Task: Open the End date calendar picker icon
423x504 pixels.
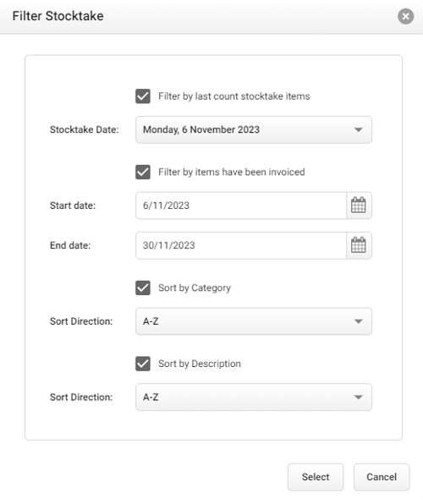Action: tap(359, 245)
